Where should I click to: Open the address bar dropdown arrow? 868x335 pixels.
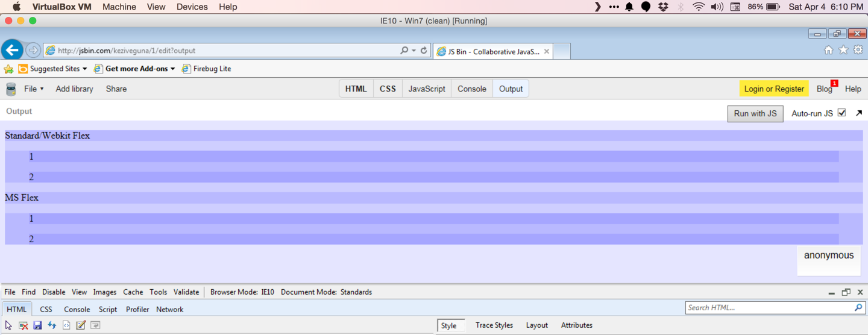pyautogui.click(x=414, y=51)
